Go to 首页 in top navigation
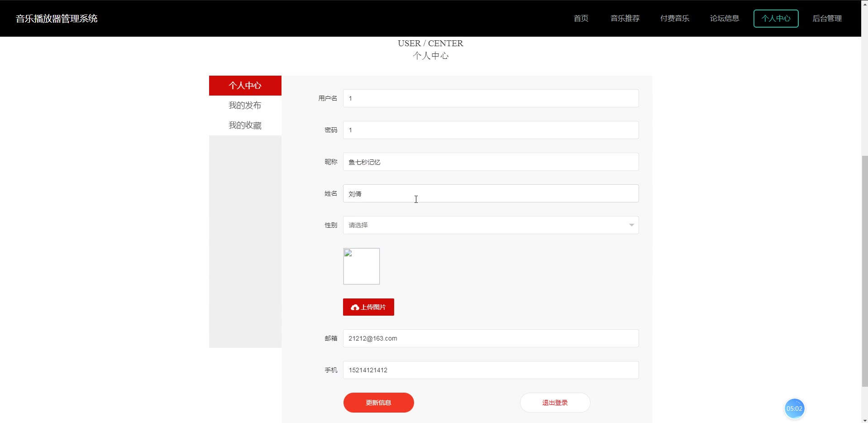868x423 pixels. [x=581, y=19]
